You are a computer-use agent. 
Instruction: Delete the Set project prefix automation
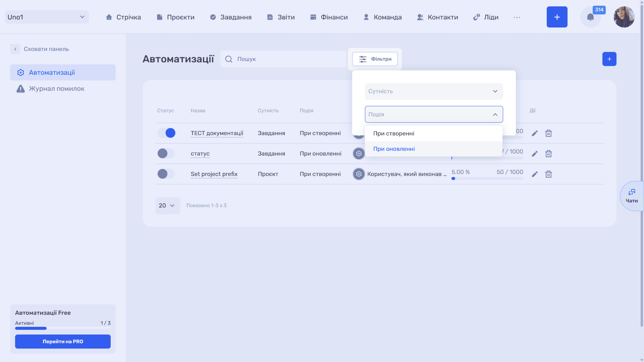548,174
